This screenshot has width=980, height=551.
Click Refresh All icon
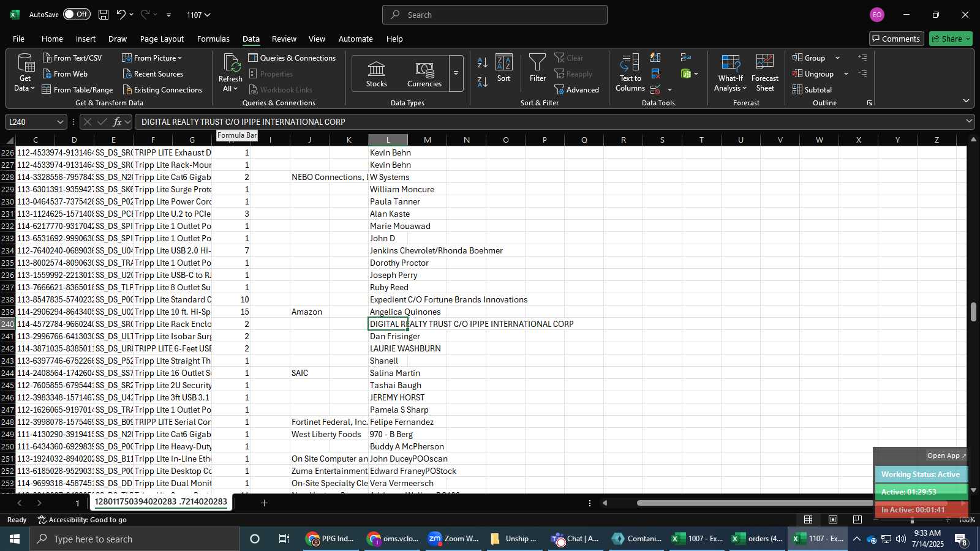pos(231,63)
